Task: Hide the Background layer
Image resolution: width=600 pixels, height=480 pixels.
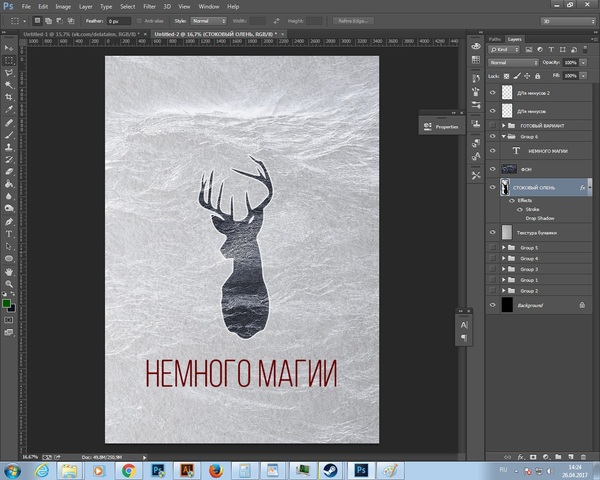Action: 492,304
